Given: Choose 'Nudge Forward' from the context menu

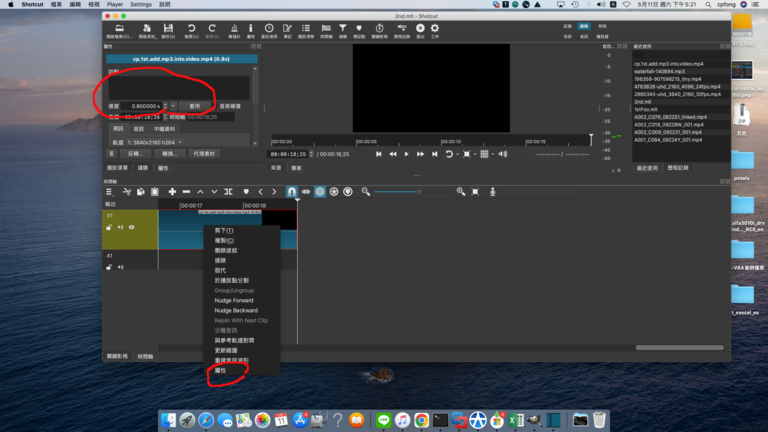Looking at the screenshot, I should pos(234,300).
